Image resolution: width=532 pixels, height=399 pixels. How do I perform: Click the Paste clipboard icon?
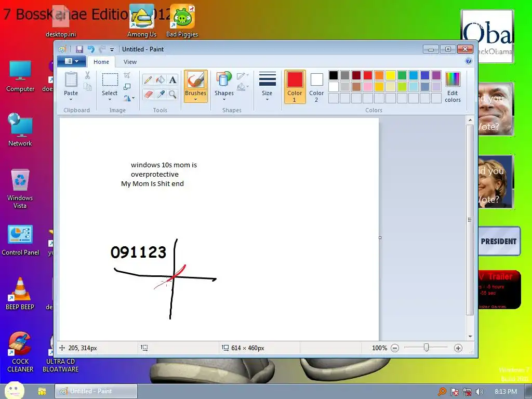point(71,80)
